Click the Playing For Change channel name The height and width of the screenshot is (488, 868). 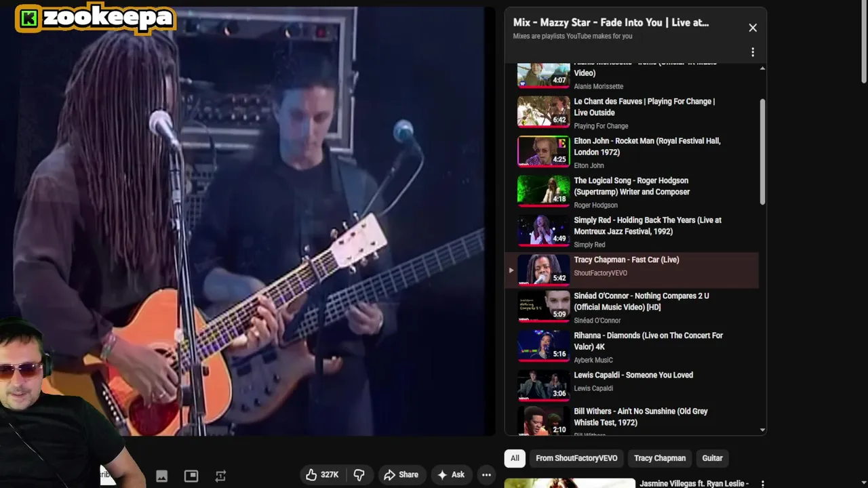(601, 126)
